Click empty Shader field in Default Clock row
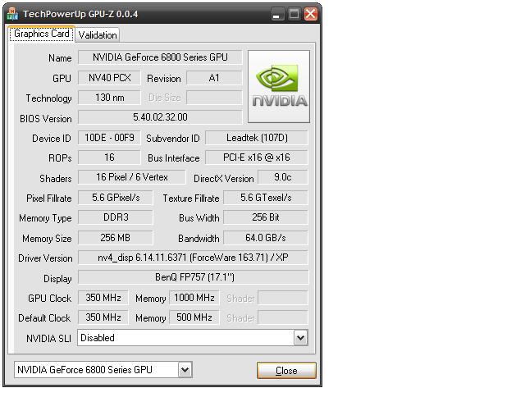 283,317
